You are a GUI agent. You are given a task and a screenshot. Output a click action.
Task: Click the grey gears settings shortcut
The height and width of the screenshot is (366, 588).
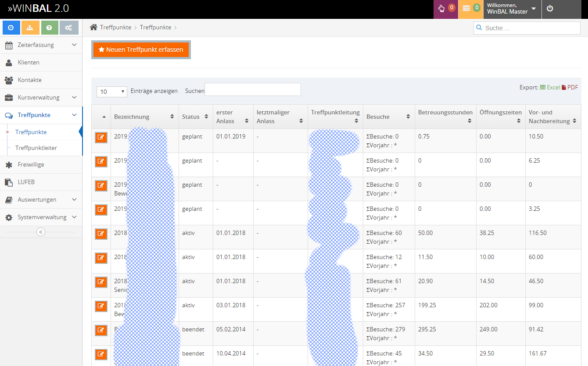pyautogui.click(x=68, y=28)
